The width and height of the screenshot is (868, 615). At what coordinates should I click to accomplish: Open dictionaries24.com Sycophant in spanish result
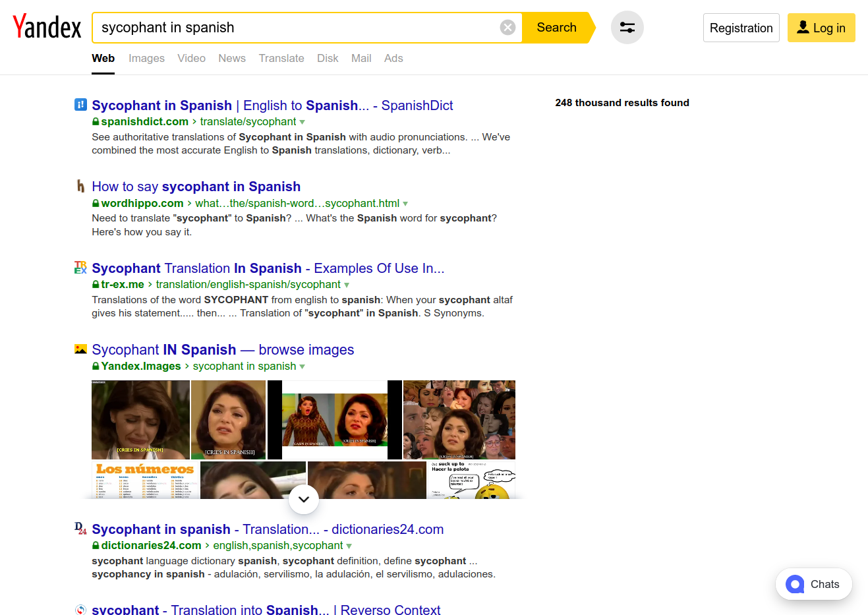(x=268, y=529)
